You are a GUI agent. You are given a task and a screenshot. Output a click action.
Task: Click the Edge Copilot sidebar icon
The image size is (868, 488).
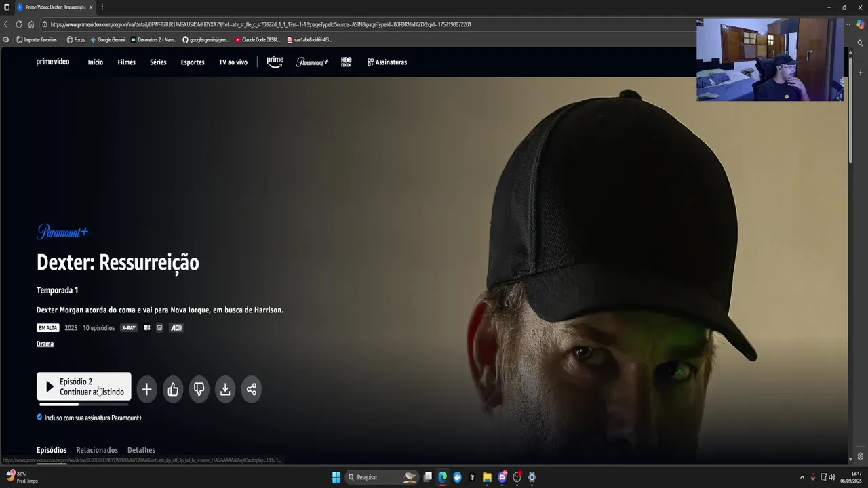pyautogui.click(x=861, y=24)
